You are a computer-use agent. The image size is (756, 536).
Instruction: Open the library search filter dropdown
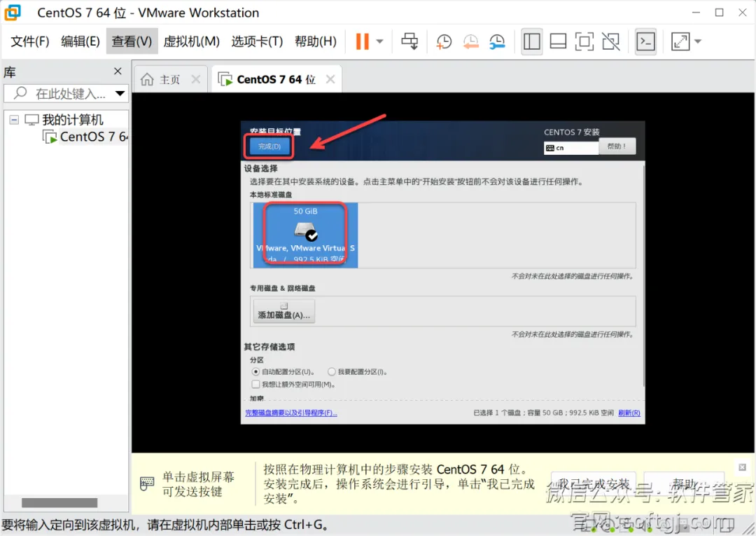tap(120, 94)
